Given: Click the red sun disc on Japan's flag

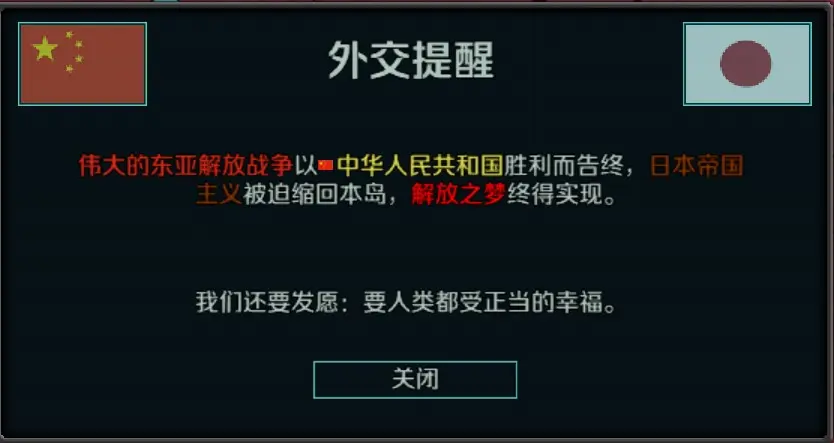Looking at the screenshot, I should click(x=746, y=63).
